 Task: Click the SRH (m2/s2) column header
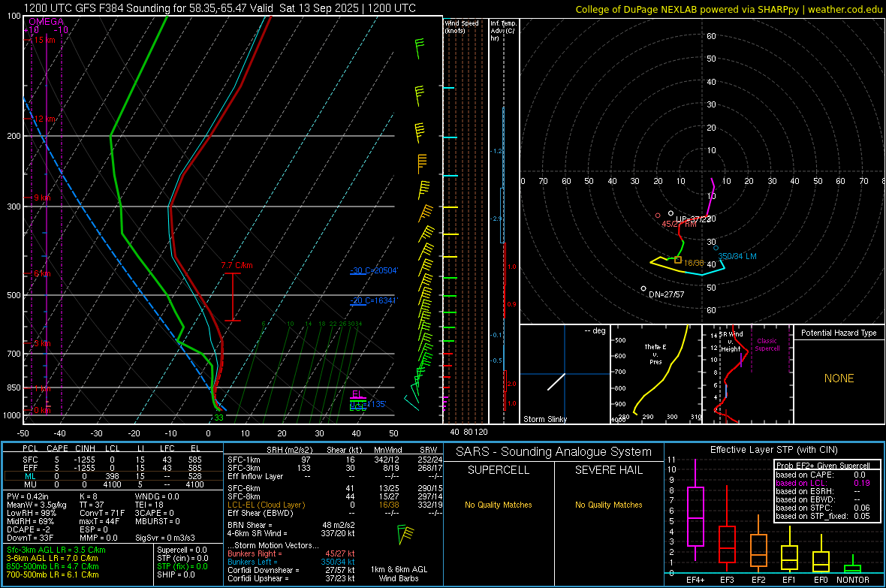click(x=289, y=450)
